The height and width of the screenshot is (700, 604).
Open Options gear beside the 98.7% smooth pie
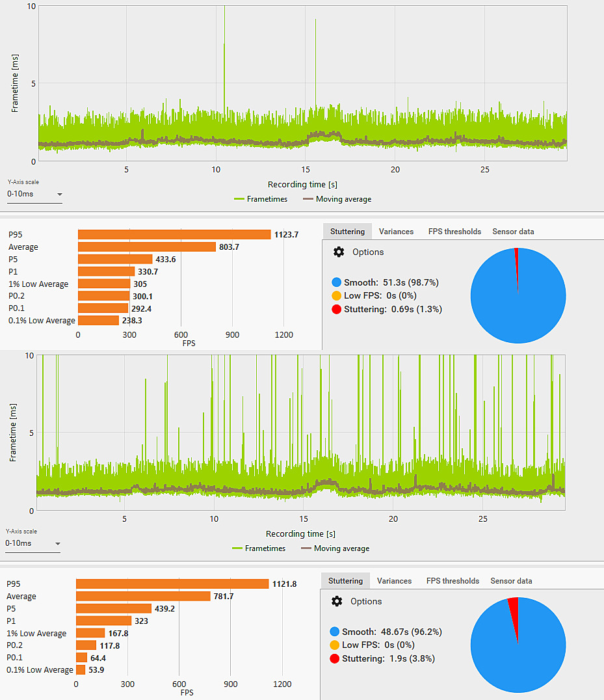(339, 252)
